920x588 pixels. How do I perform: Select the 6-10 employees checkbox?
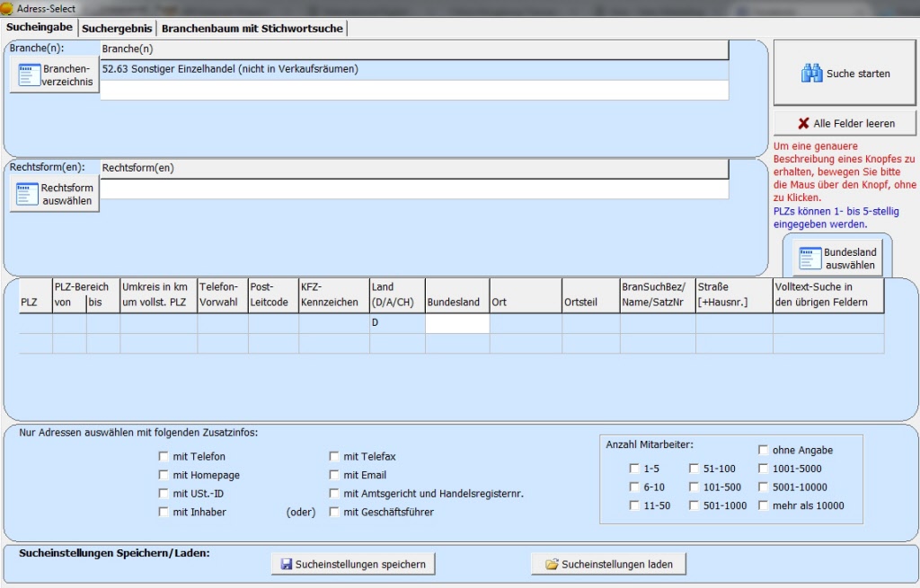(633, 487)
